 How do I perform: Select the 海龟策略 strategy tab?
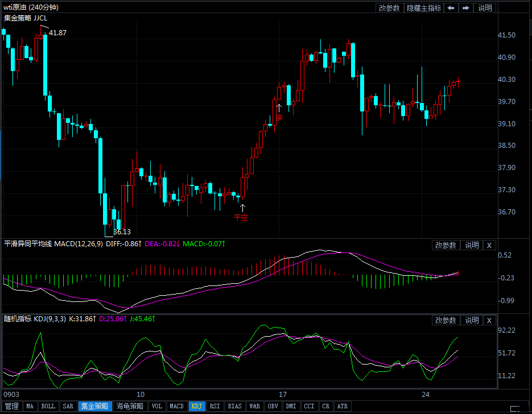130,406
